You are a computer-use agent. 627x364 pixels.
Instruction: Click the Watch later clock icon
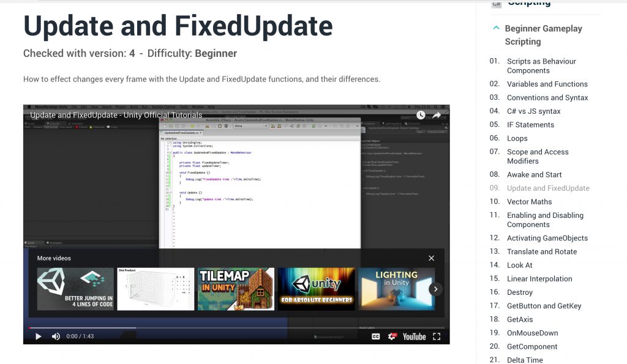pos(421,115)
